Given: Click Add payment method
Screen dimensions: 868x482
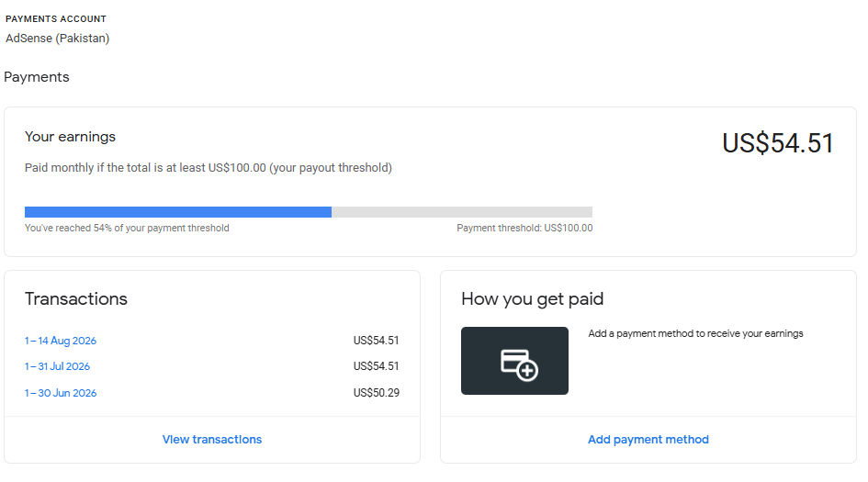Looking at the screenshot, I should [648, 440].
